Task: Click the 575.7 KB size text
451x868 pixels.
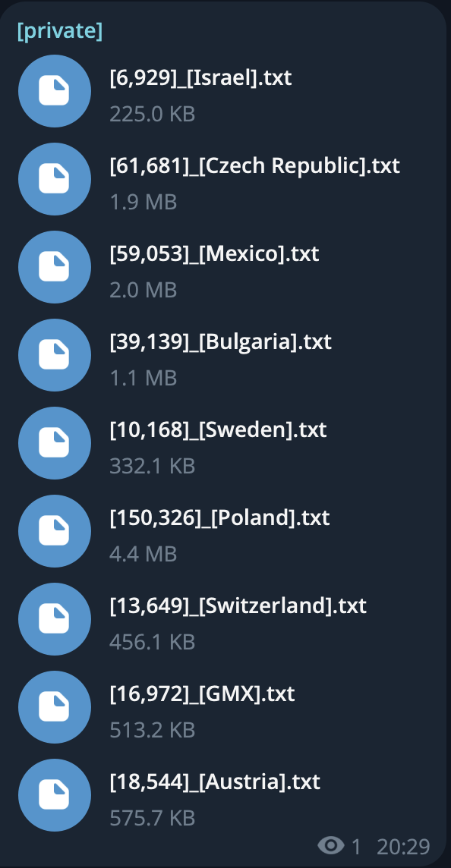Action: coord(153,818)
